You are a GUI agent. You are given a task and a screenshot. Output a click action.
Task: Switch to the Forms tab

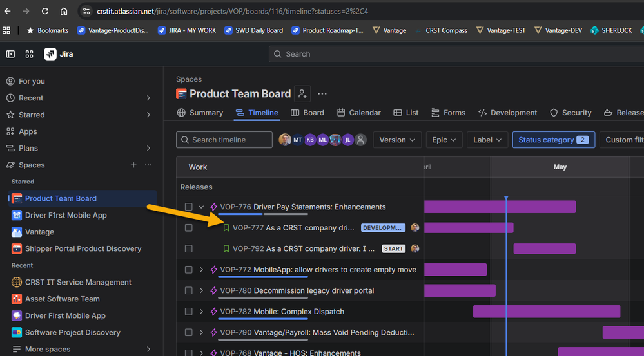click(x=449, y=113)
